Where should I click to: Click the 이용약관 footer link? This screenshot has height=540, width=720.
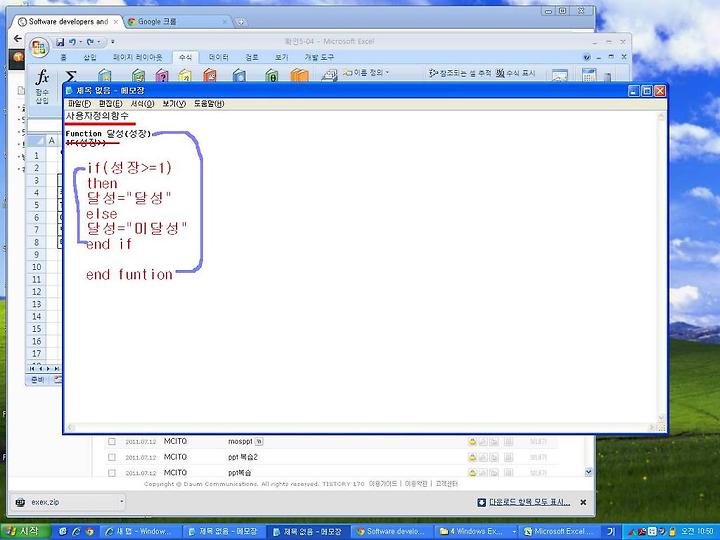coord(416,484)
